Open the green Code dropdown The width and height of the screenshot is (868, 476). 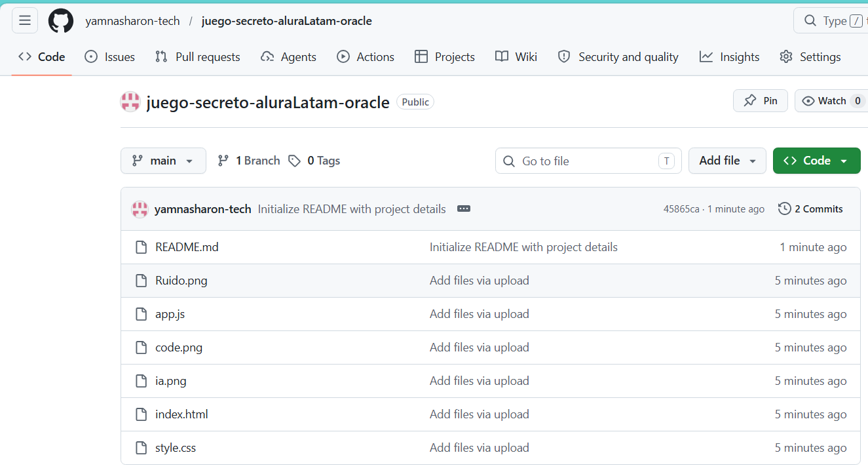point(816,161)
